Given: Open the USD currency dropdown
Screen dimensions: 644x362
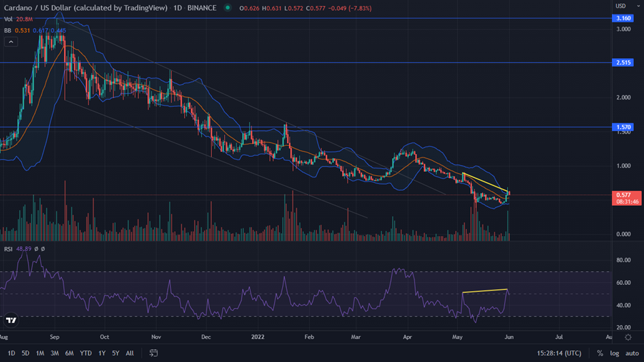Looking at the screenshot, I should tap(627, 6).
